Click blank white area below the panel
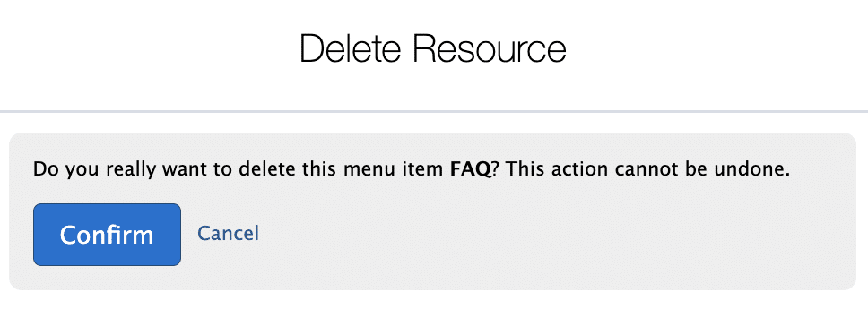Viewport: 868px width, 335px height. (434, 314)
